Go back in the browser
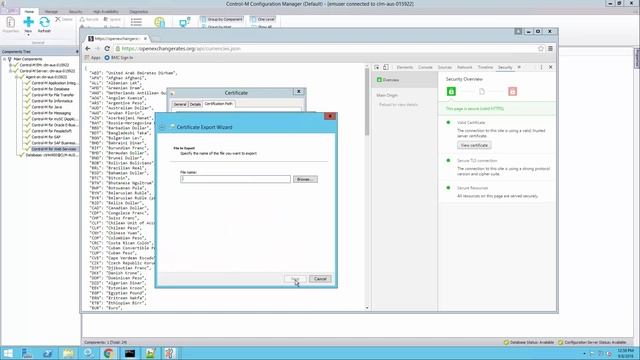This screenshot has width=640, height=360. (x=88, y=49)
